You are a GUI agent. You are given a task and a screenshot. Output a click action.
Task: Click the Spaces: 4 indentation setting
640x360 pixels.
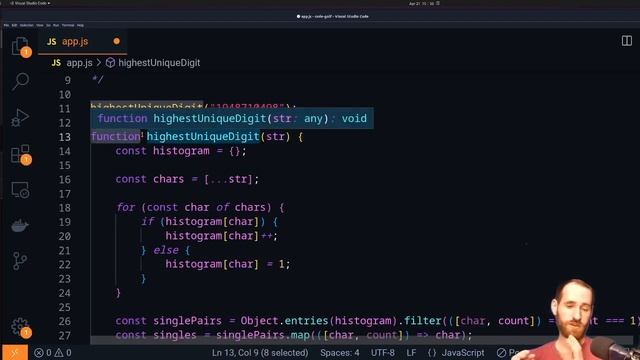(x=340, y=353)
